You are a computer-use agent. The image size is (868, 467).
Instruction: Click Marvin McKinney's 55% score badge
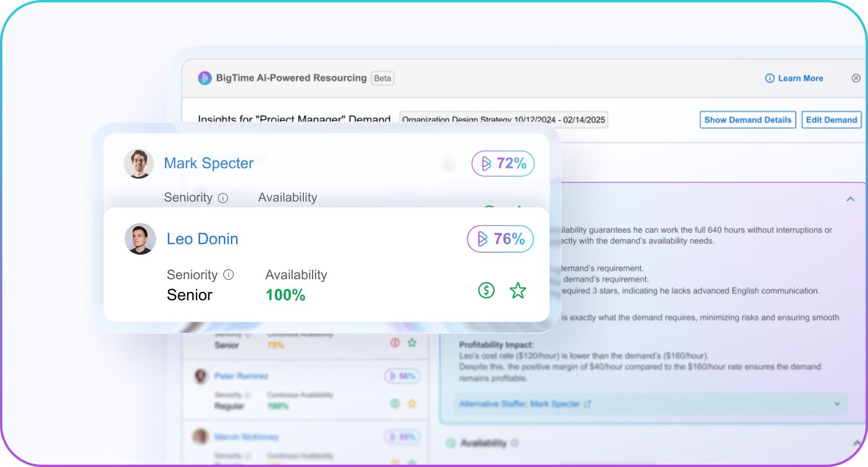coord(402,437)
